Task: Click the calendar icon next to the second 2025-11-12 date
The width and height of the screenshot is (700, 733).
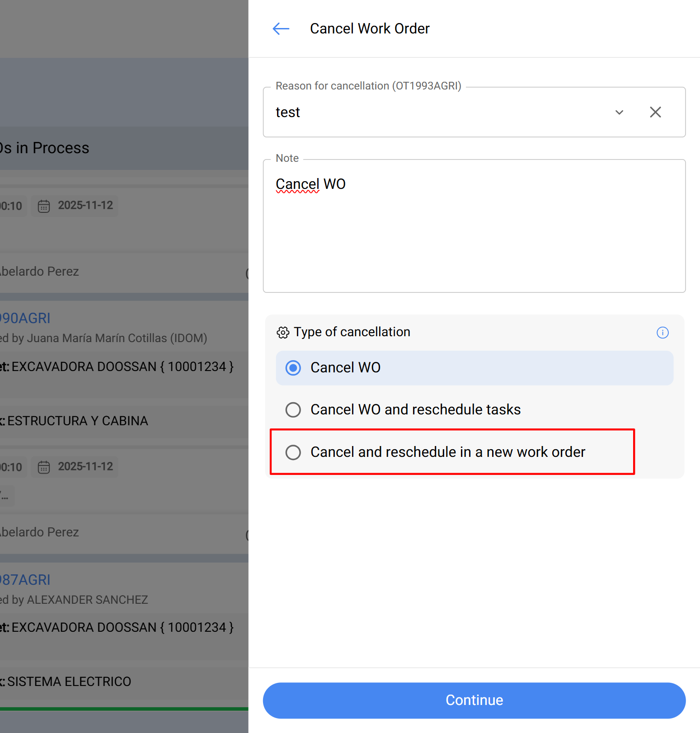Action: point(44,467)
